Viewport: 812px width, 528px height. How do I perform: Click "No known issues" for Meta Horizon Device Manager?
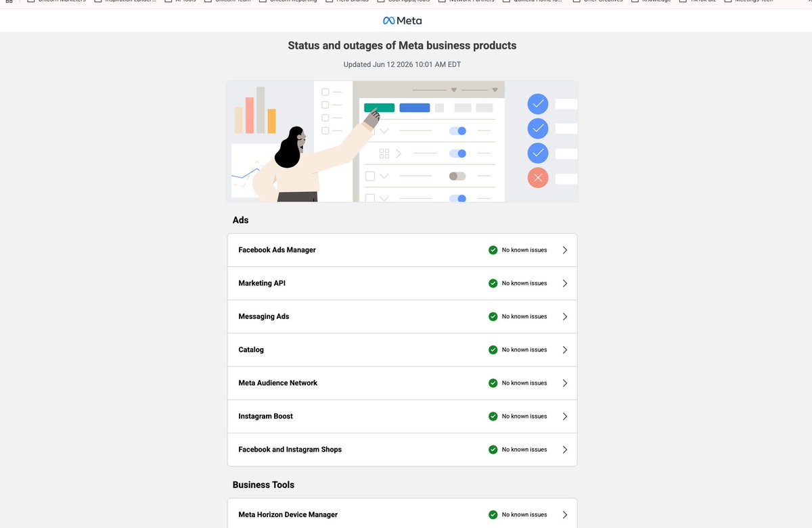[524, 514]
